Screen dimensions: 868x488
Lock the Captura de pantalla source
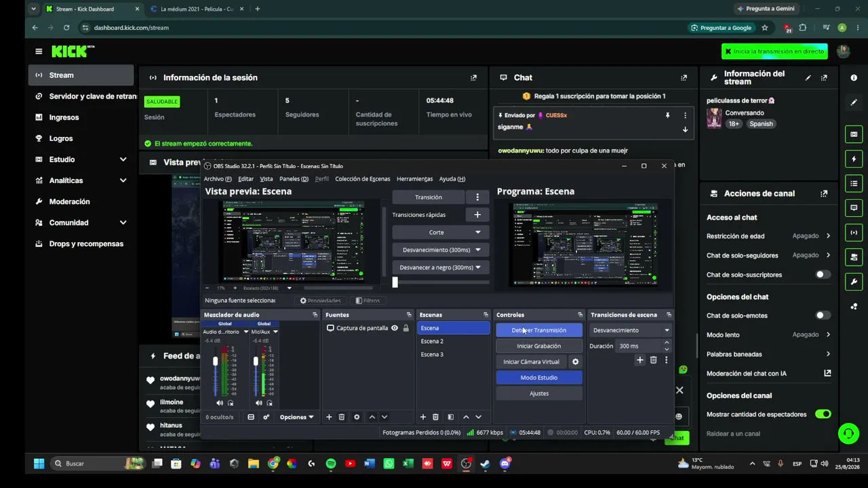[x=406, y=328]
